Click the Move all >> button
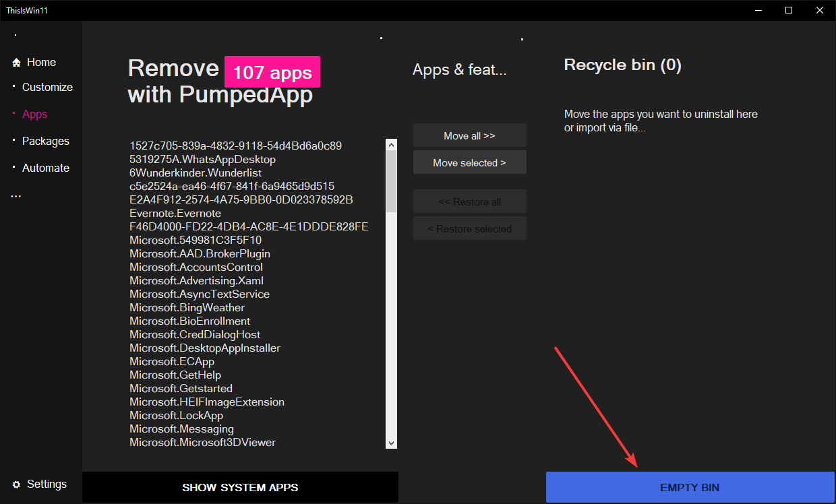 pyautogui.click(x=470, y=135)
